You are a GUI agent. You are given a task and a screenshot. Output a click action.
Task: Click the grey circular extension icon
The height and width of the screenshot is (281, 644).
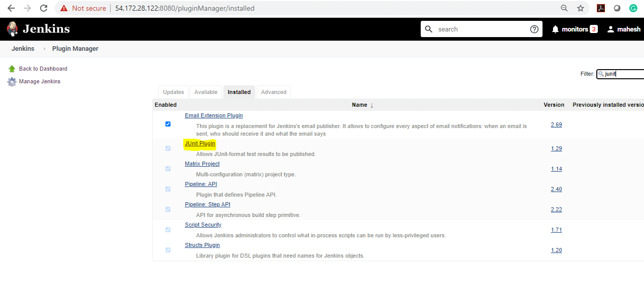tap(617, 8)
